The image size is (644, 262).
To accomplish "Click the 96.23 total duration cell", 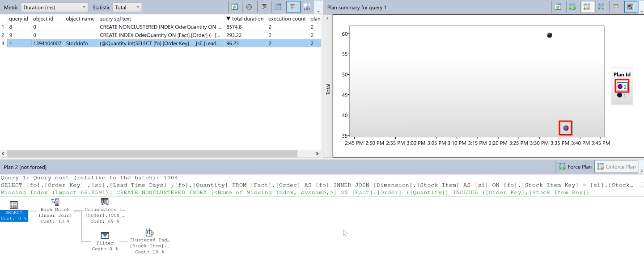I will pyautogui.click(x=246, y=43).
